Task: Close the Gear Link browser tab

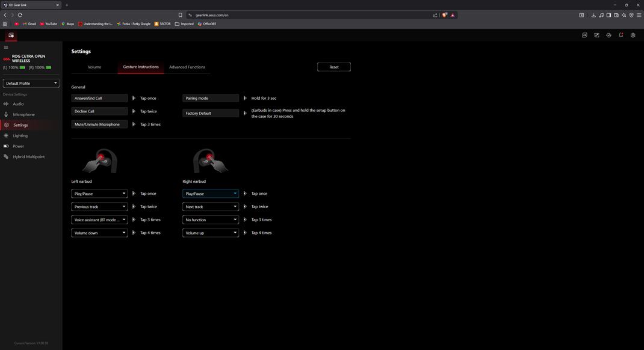Action: tap(58, 5)
